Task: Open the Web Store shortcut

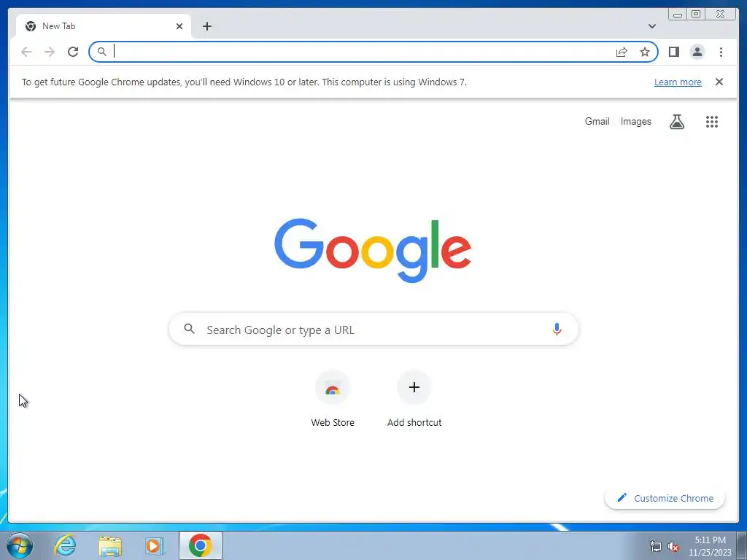Action: coord(333,399)
